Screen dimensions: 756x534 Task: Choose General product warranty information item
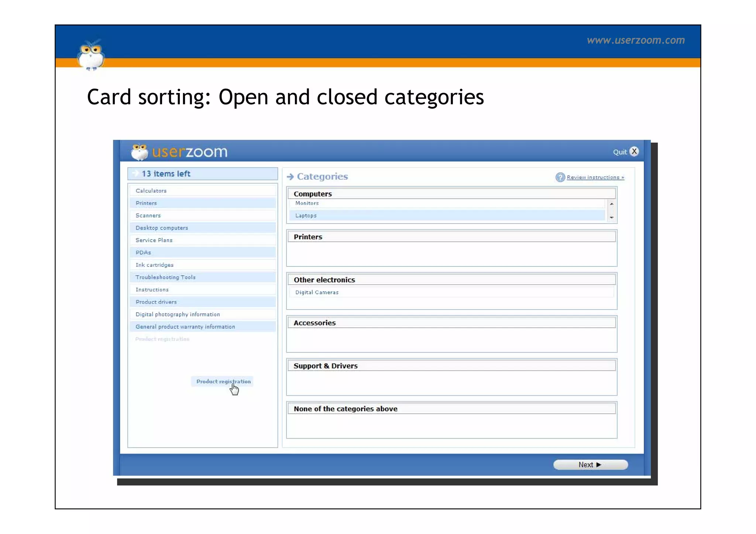pyautogui.click(x=185, y=327)
